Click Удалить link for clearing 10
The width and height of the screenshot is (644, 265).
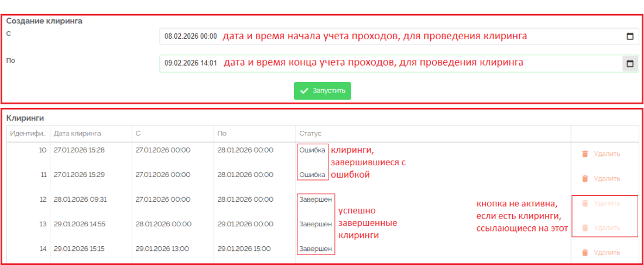(607, 154)
